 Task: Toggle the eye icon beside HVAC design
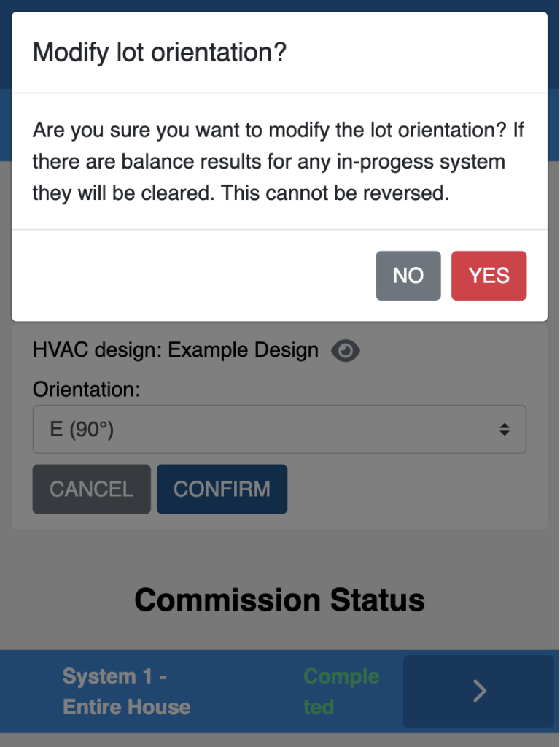(346, 351)
